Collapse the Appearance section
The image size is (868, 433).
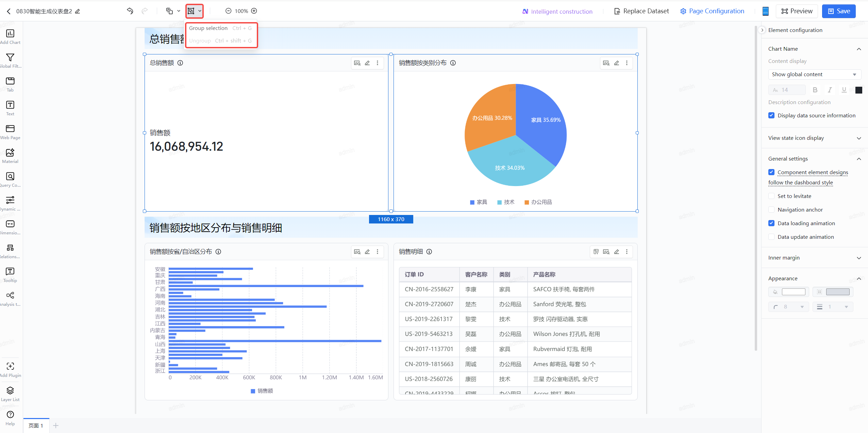[x=859, y=279]
